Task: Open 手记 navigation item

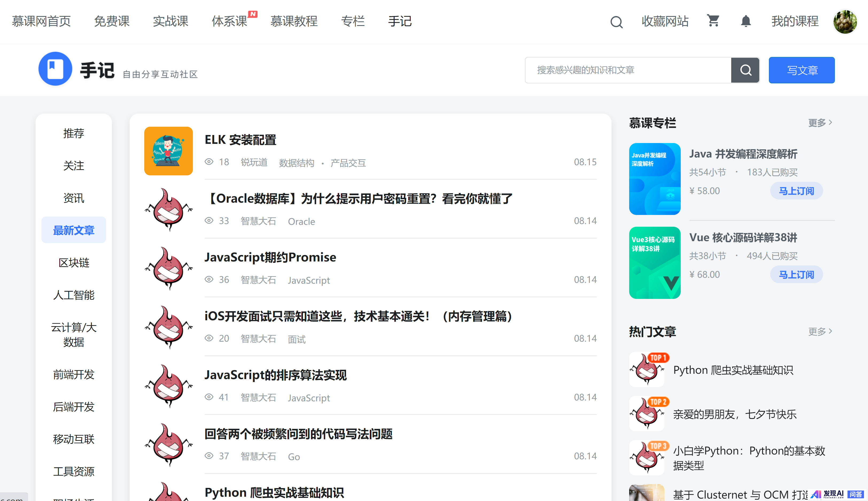Action: [400, 21]
